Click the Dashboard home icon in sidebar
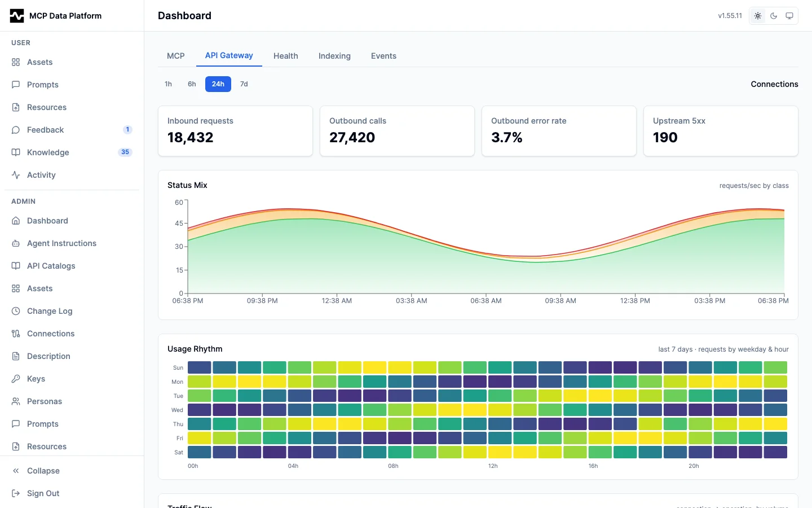This screenshot has width=812, height=508. click(x=16, y=221)
